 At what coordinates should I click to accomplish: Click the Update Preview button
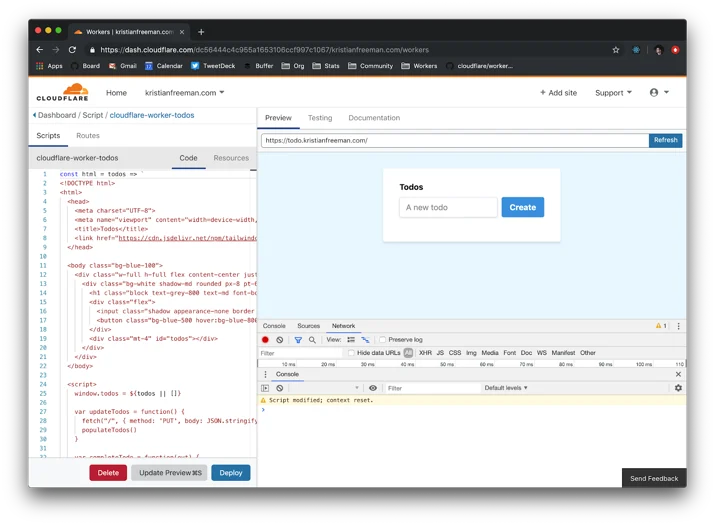[170, 473]
